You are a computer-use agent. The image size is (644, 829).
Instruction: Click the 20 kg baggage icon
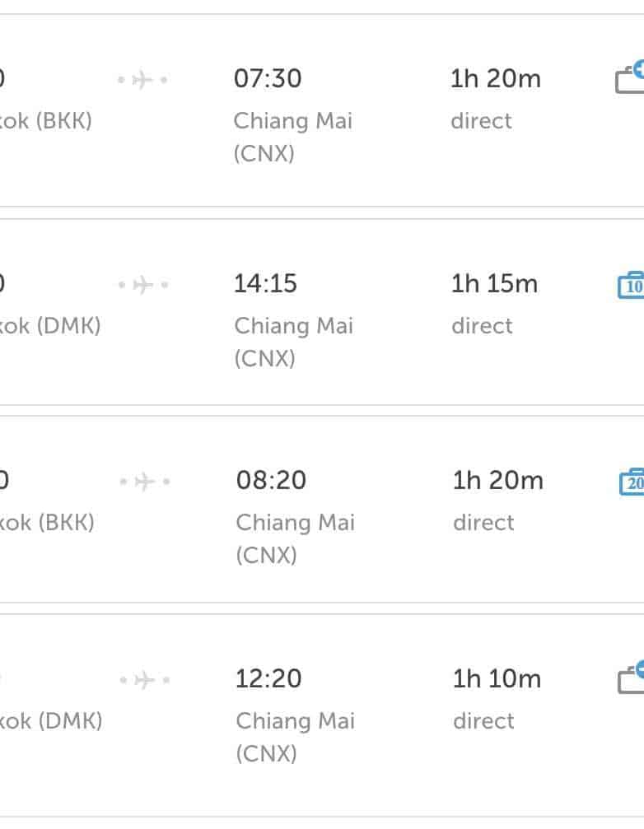[x=632, y=482]
